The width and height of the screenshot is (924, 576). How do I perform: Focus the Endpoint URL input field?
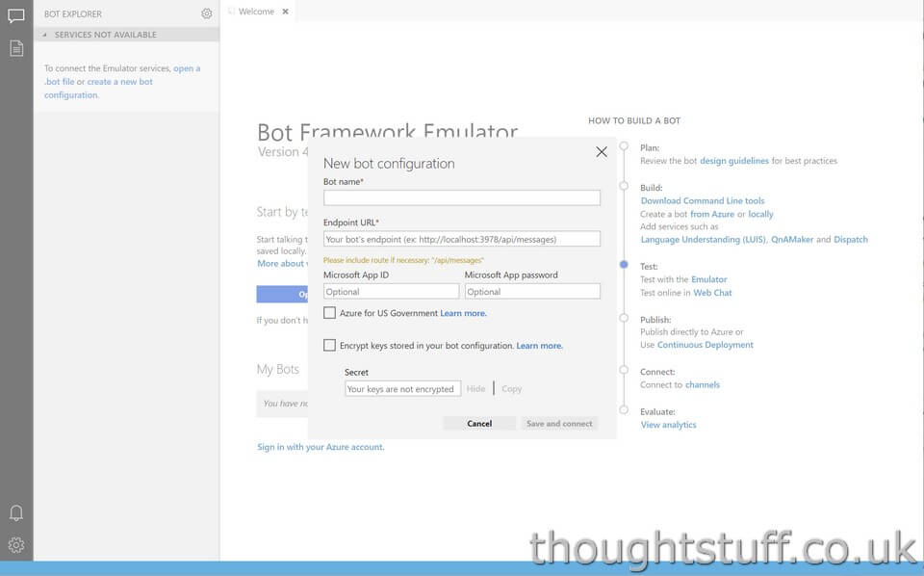(x=461, y=239)
